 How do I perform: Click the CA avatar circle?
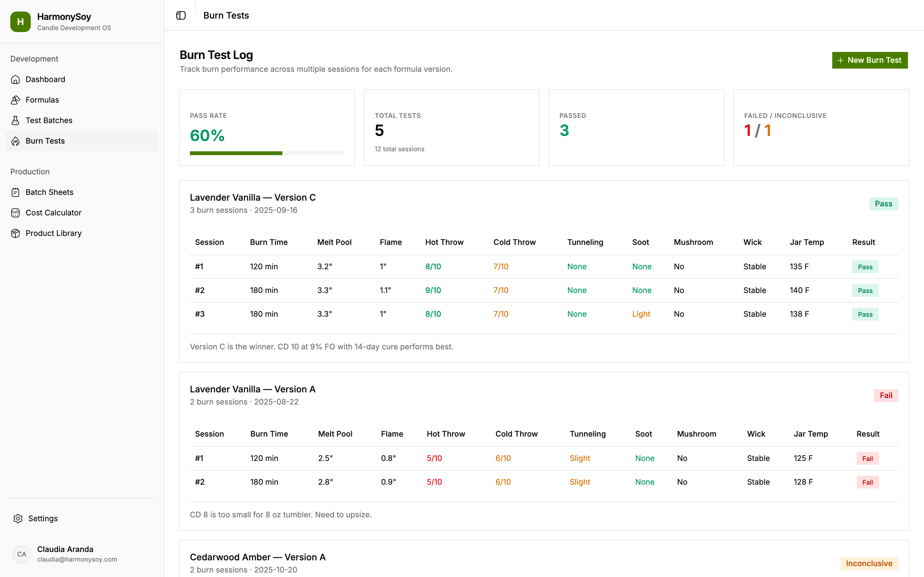(x=22, y=554)
